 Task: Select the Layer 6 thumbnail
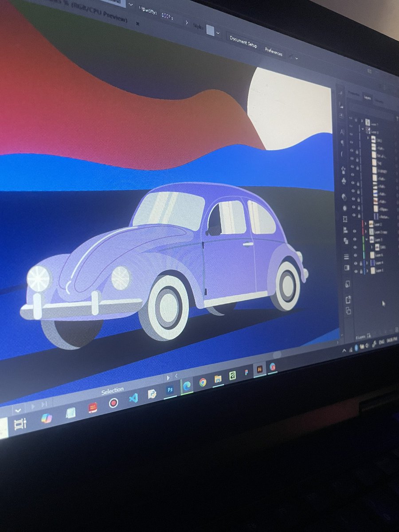click(372, 255)
